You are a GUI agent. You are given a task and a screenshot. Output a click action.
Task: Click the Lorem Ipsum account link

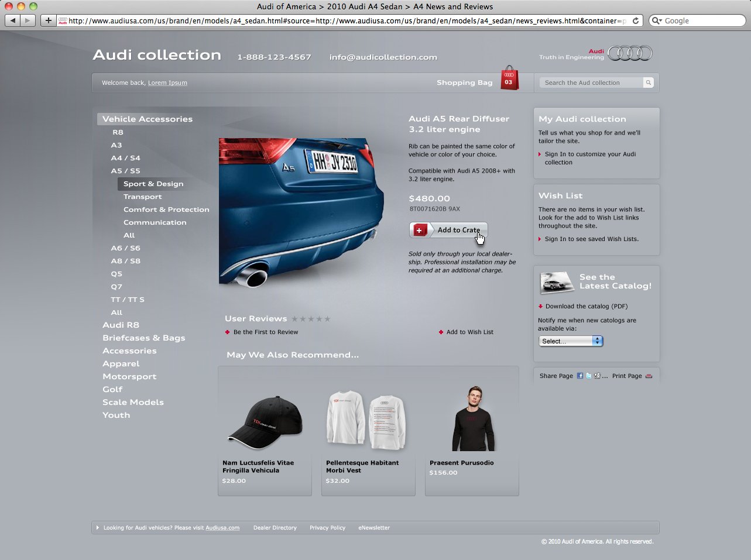(x=167, y=83)
